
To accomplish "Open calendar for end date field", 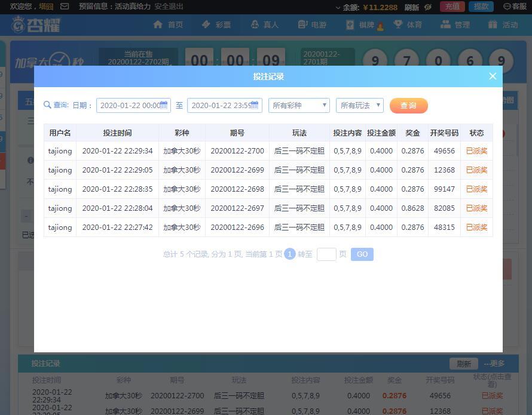I will (x=255, y=105).
